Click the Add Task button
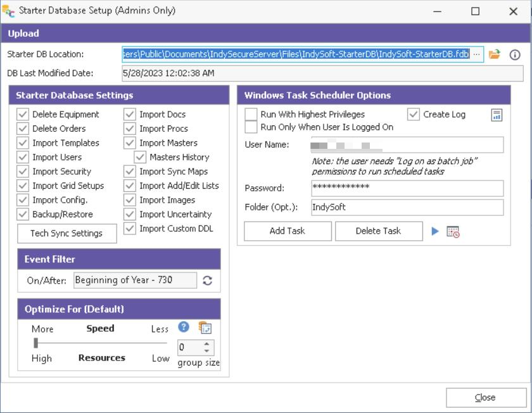This screenshot has height=413, width=532. 288,231
